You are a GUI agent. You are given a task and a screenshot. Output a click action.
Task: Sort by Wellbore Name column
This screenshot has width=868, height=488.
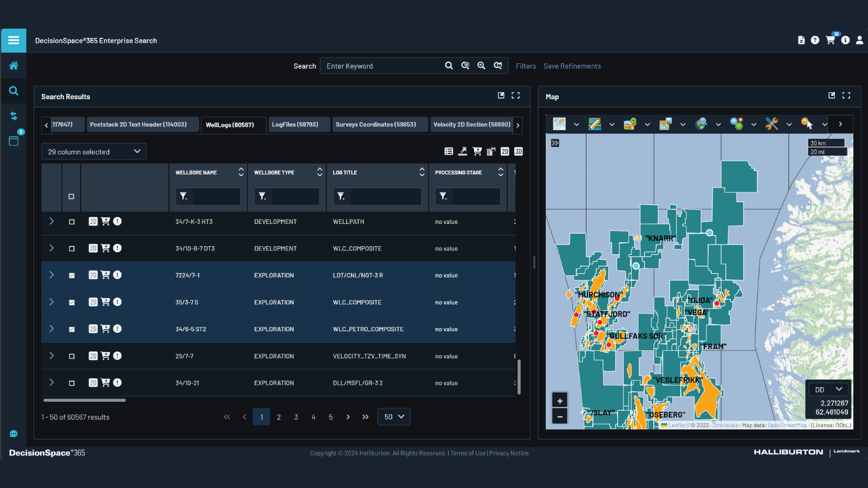[241, 172]
